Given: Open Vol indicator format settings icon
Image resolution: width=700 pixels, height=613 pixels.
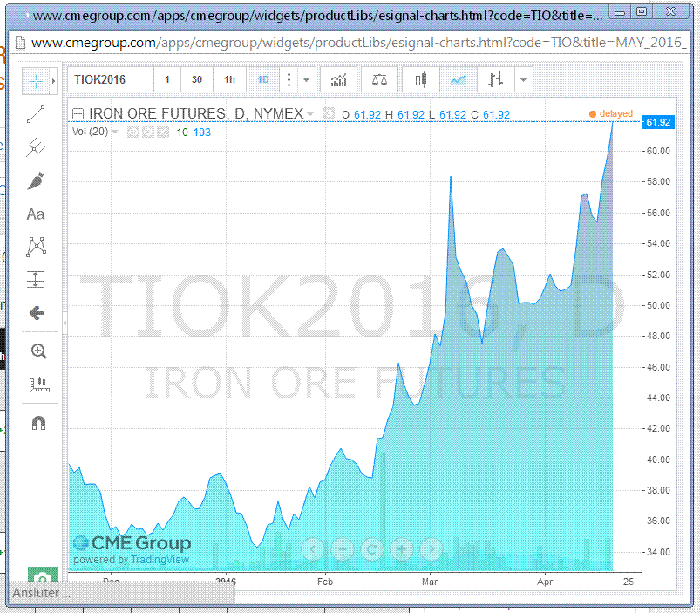Looking at the screenshot, I should point(148,132).
